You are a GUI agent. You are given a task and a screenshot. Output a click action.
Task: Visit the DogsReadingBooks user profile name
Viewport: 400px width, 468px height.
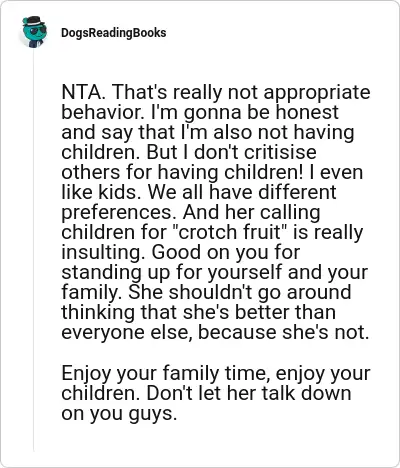coord(113,33)
